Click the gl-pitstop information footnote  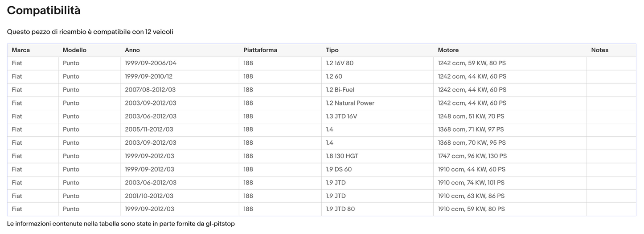pos(121,223)
